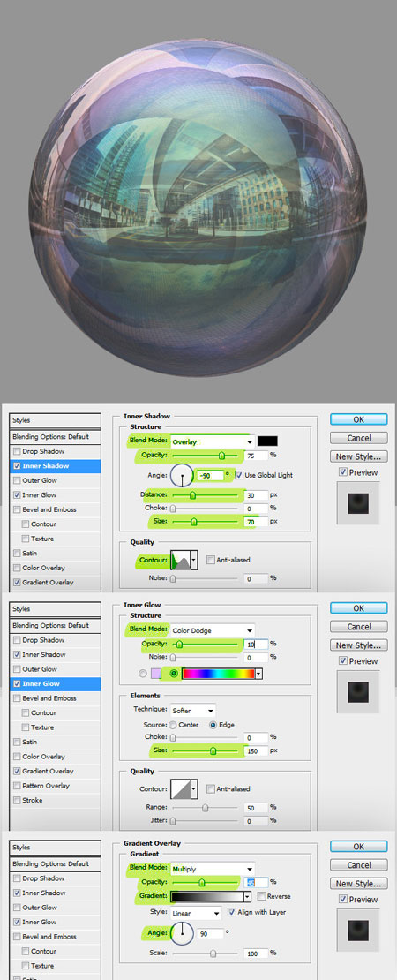The width and height of the screenshot is (397, 980).
Task: Click OK in the Inner Shadow dialog
Action: click(359, 419)
